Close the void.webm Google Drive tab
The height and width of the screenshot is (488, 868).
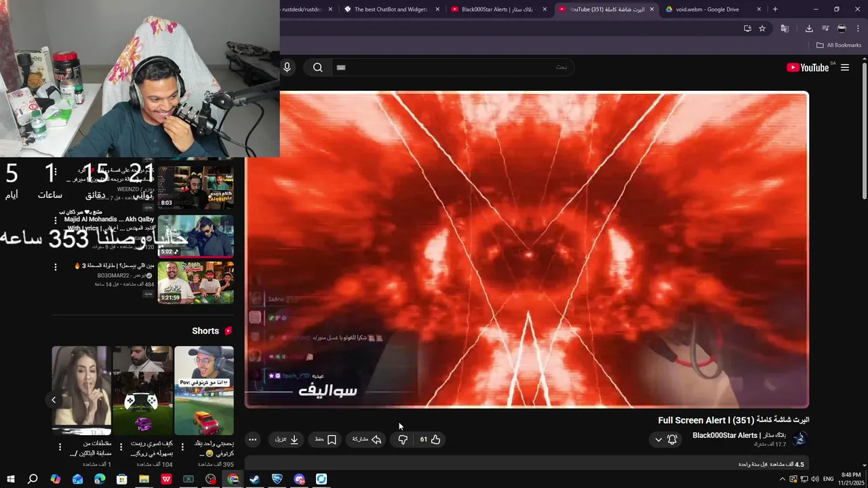[x=759, y=9]
